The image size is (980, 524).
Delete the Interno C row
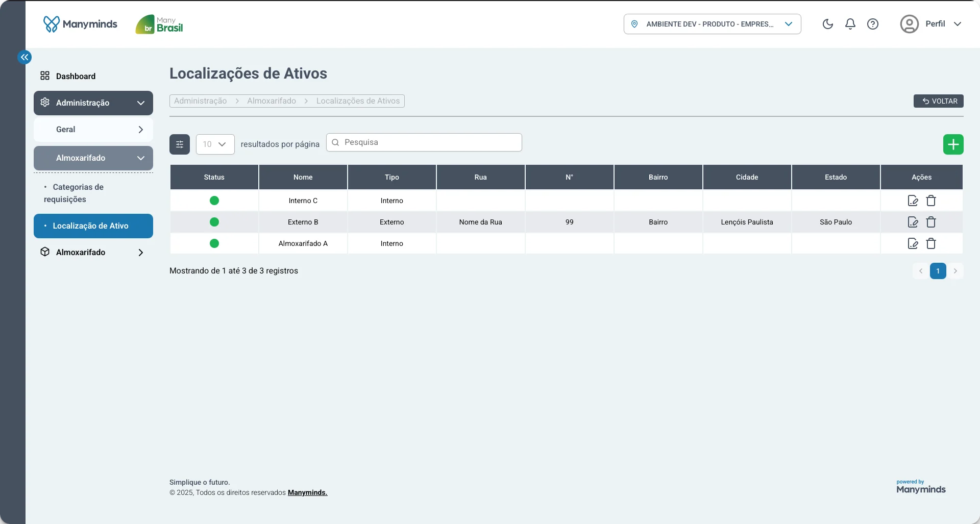931,201
